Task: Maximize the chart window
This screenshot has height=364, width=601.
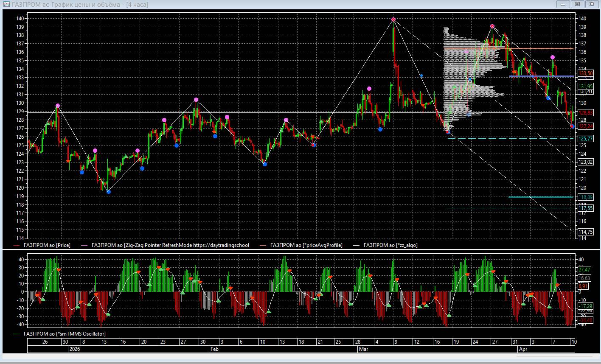Action: pyautogui.click(x=578, y=4)
